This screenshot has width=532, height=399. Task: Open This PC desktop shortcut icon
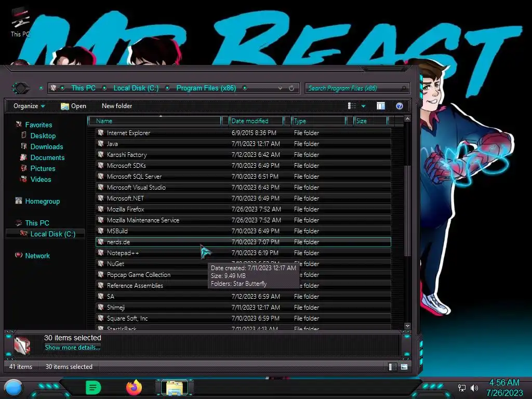20,22
